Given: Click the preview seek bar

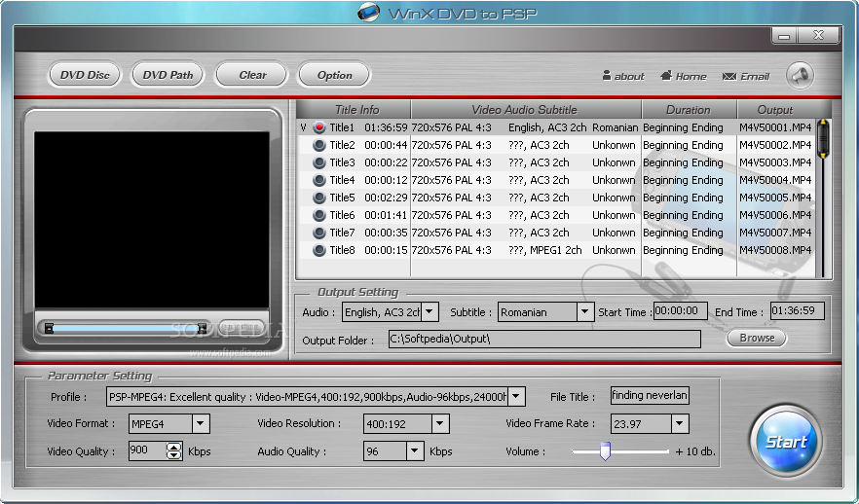Looking at the screenshot, I should pyautogui.click(x=126, y=328).
